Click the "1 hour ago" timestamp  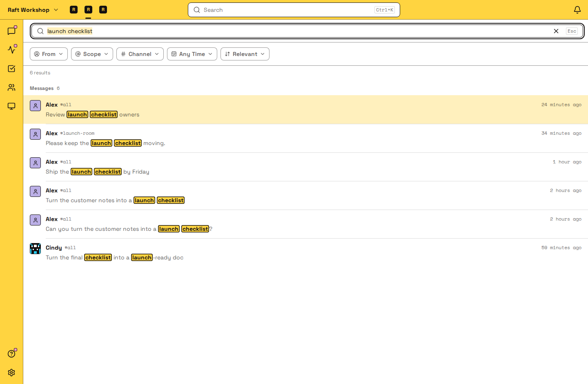coord(567,162)
